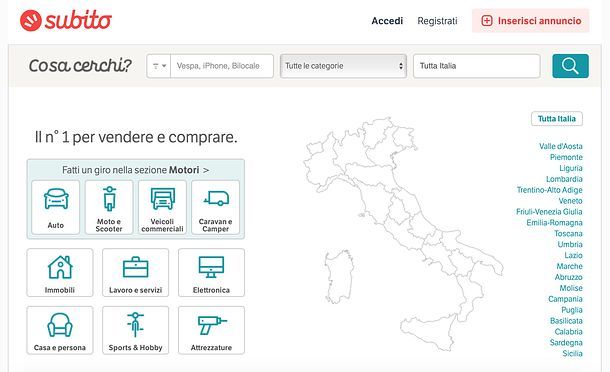Select Calabria region link
The width and height of the screenshot is (610, 372).
(568, 332)
